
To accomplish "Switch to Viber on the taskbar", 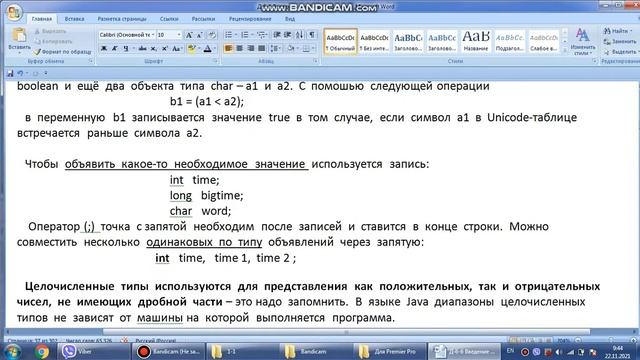I will tap(95, 351).
